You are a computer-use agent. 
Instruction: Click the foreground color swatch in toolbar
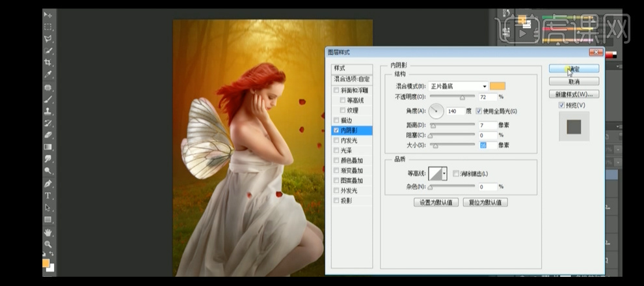click(46, 263)
